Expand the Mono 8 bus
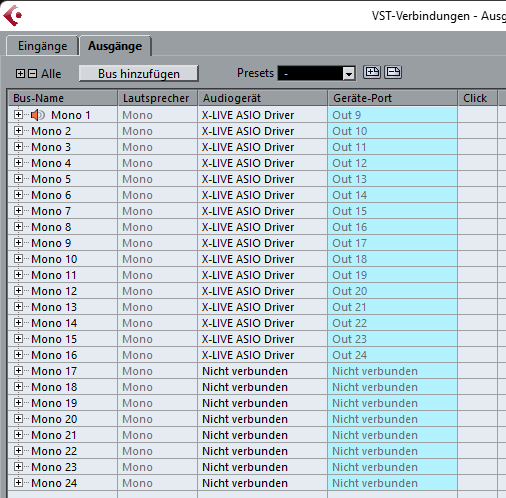Image resolution: width=506 pixels, height=498 pixels. coord(19,227)
